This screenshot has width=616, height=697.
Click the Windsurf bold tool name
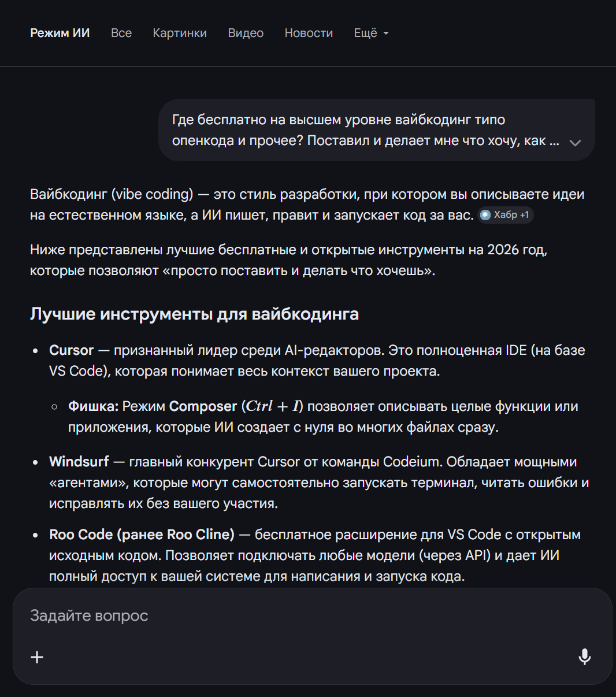coord(79,462)
